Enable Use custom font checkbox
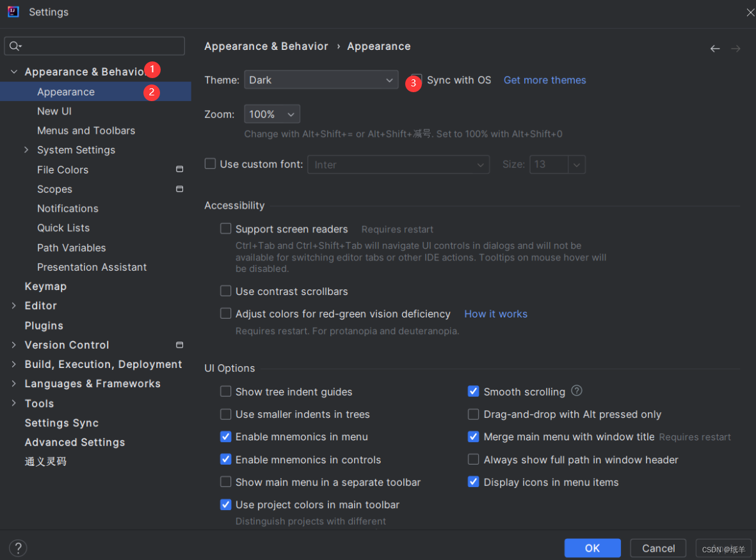This screenshot has width=756, height=560. (210, 164)
